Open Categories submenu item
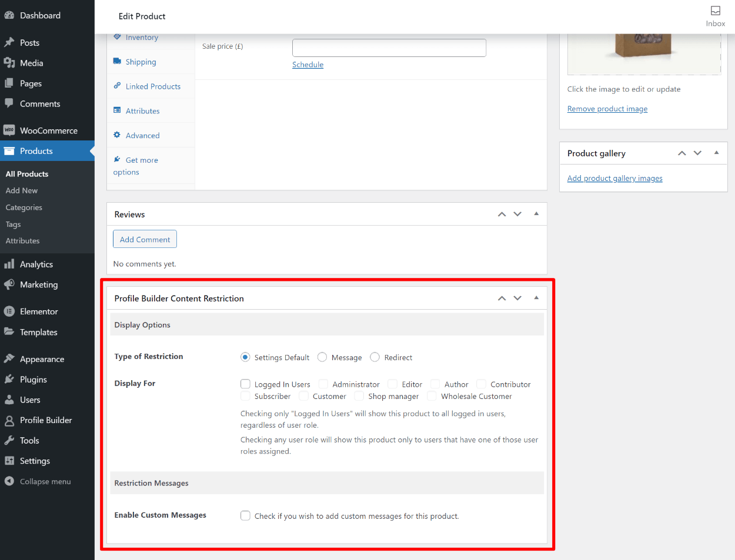735x560 pixels. coord(24,207)
